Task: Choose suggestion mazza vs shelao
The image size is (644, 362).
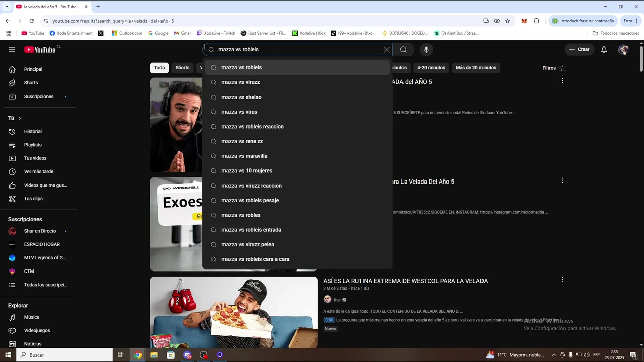Action: [x=297, y=97]
